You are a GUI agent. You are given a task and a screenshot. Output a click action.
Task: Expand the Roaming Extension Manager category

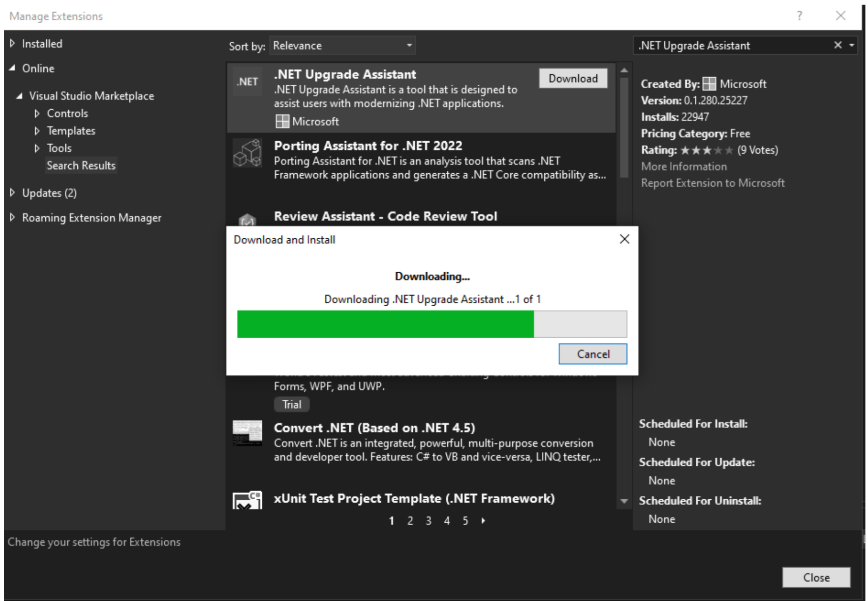pyautogui.click(x=13, y=217)
